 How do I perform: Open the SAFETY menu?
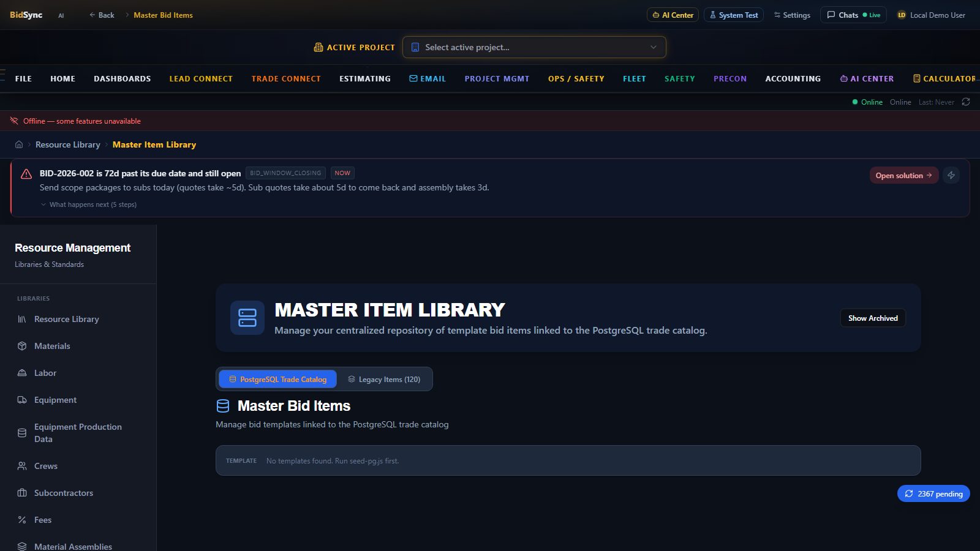680,78
